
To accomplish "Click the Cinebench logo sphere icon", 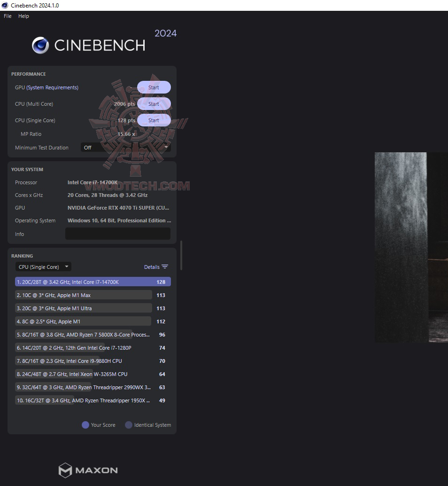I will [x=40, y=45].
